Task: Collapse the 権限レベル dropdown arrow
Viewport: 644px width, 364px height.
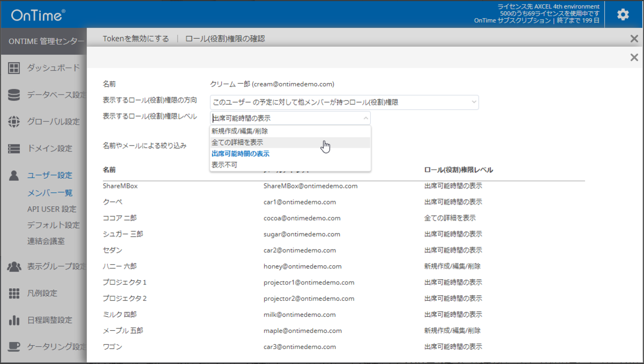Action: pos(365,118)
